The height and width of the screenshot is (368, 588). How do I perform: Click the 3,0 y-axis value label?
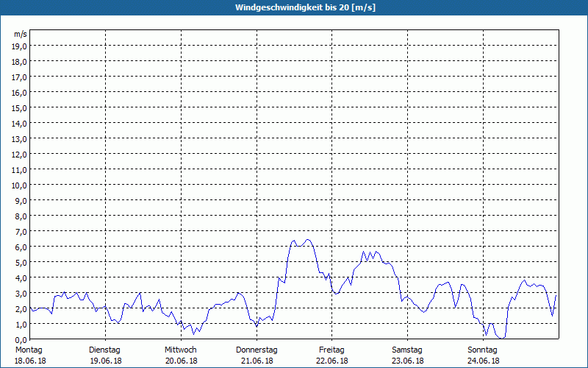tap(21, 294)
